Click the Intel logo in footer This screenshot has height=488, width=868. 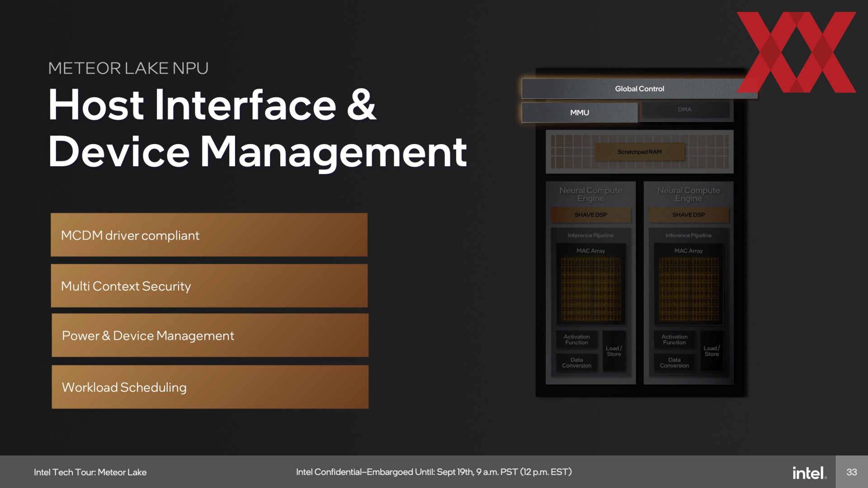pyautogui.click(x=809, y=473)
